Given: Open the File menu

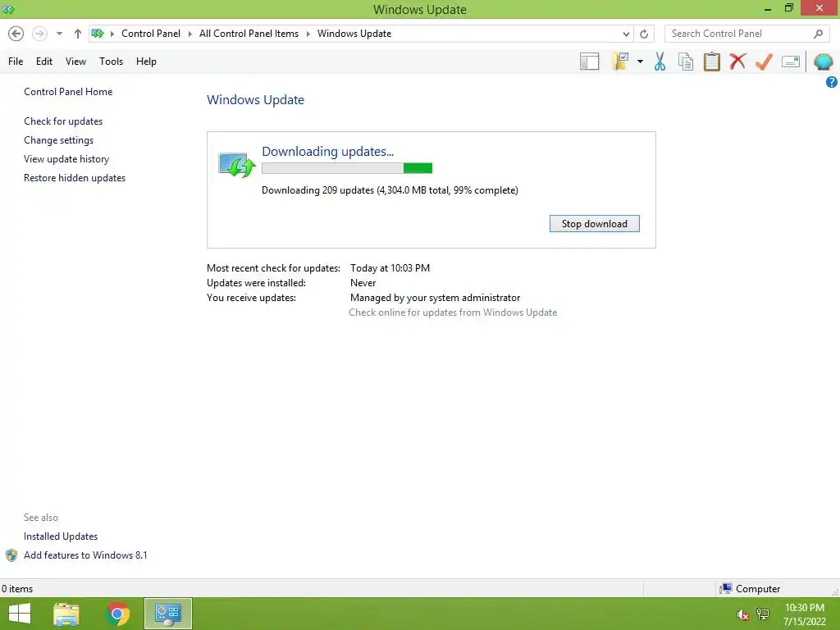Looking at the screenshot, I should [16, 61].
